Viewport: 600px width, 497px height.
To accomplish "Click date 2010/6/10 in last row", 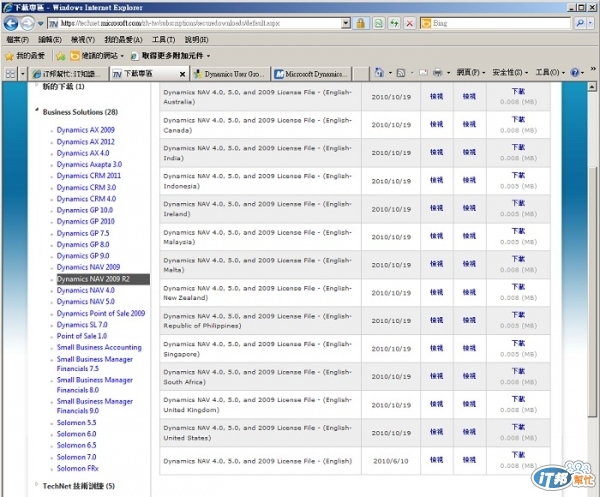I will 391,461.
